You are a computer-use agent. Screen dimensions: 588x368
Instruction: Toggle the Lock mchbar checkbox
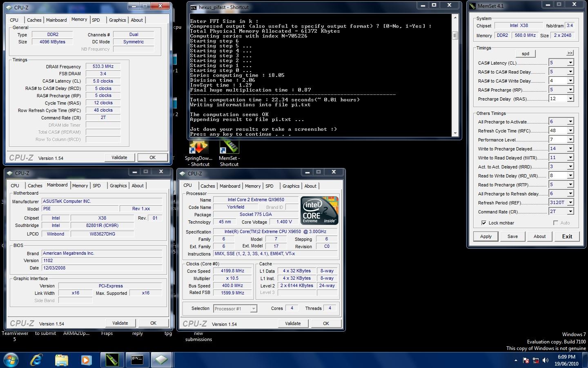[484, 223]
